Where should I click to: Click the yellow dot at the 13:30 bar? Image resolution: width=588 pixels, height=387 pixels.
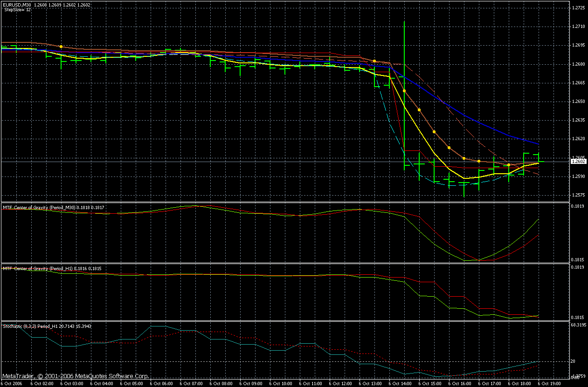point(374,61)
